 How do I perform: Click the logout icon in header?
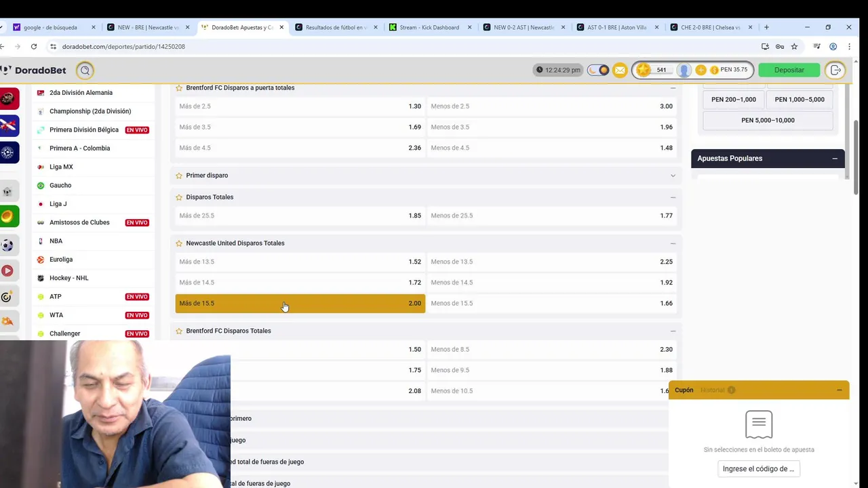[835, 70]
